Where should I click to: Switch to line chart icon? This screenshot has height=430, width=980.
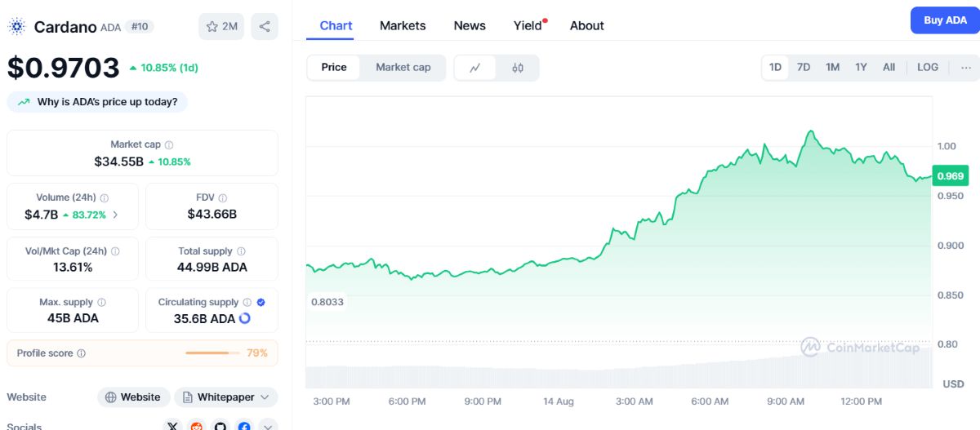[475, 68]
